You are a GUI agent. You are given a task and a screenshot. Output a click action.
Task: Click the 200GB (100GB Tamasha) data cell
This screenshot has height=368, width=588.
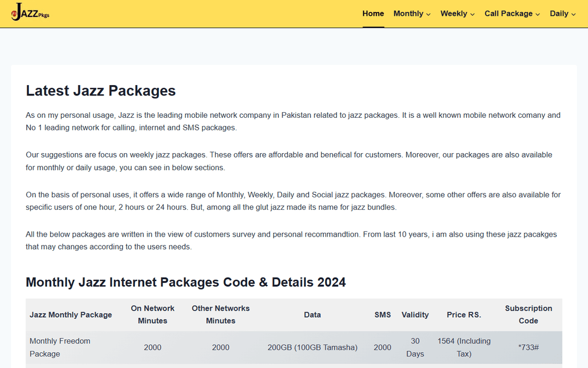tap(313, 347)
